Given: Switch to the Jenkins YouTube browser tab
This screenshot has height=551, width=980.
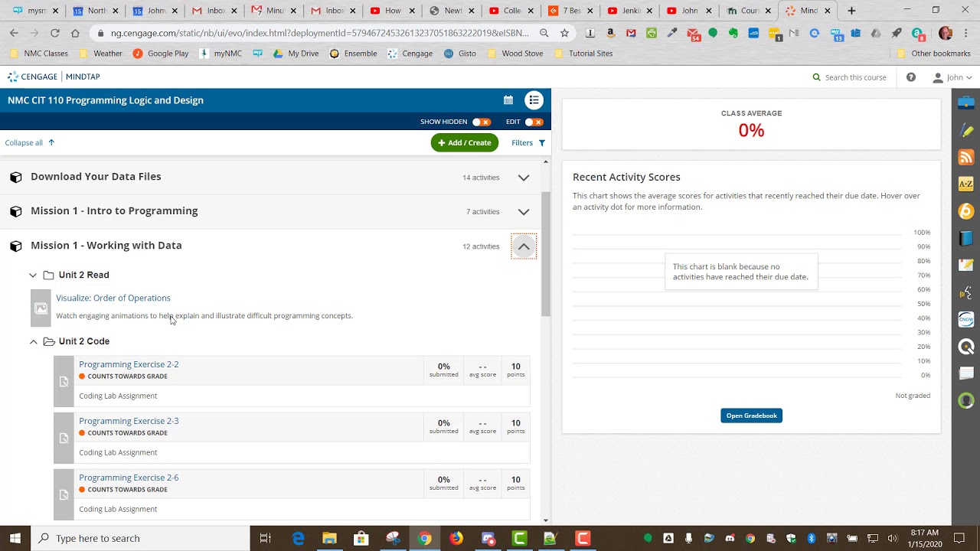Looking at the screenshot, I should coord(629,11).
